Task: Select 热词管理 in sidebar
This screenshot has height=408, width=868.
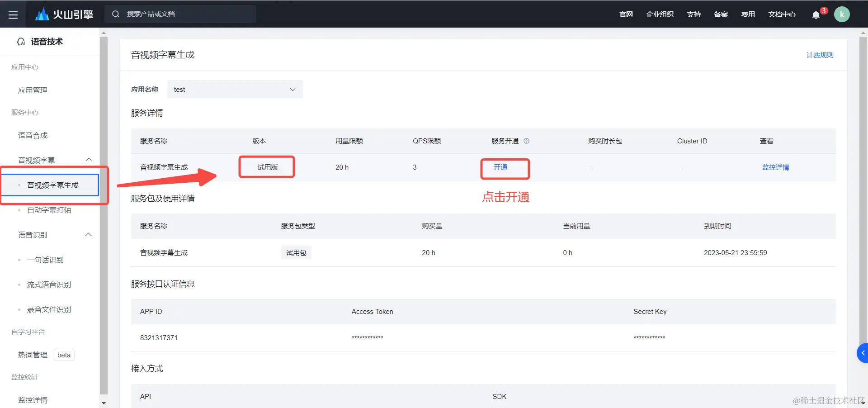Action: (x=33, y=355)
